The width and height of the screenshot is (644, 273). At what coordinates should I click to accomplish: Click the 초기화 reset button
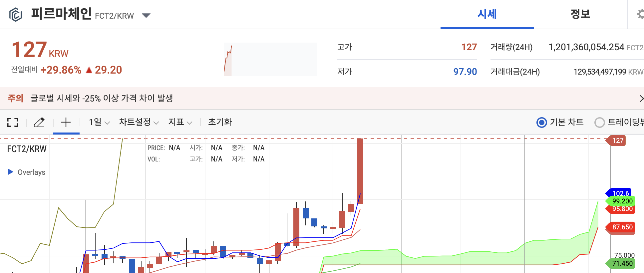pos(220,122)
